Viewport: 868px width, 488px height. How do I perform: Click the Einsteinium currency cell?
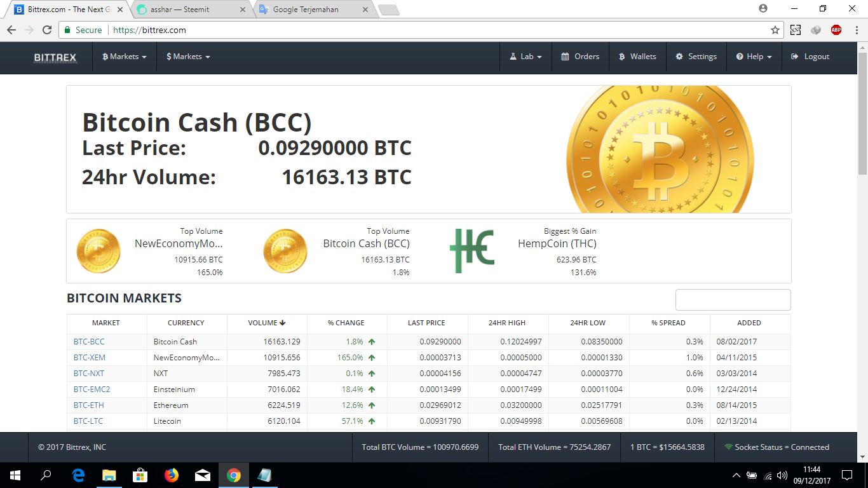(187, 390)
